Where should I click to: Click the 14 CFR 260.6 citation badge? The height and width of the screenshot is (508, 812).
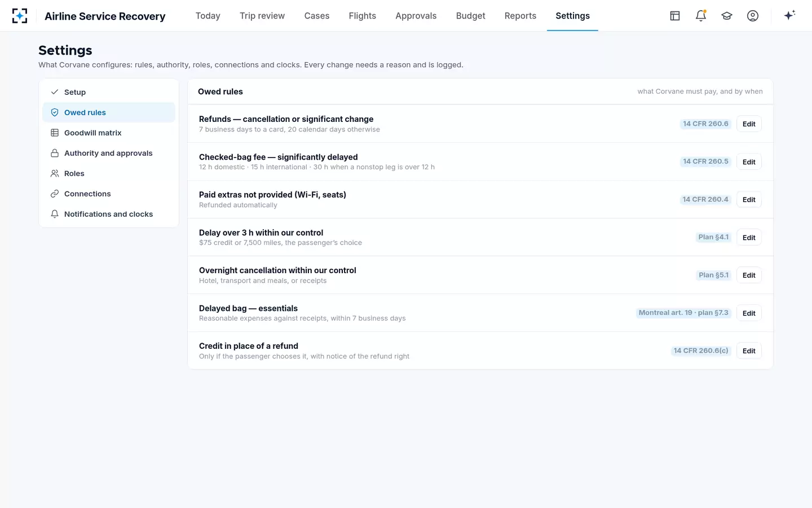pos(705,124)
